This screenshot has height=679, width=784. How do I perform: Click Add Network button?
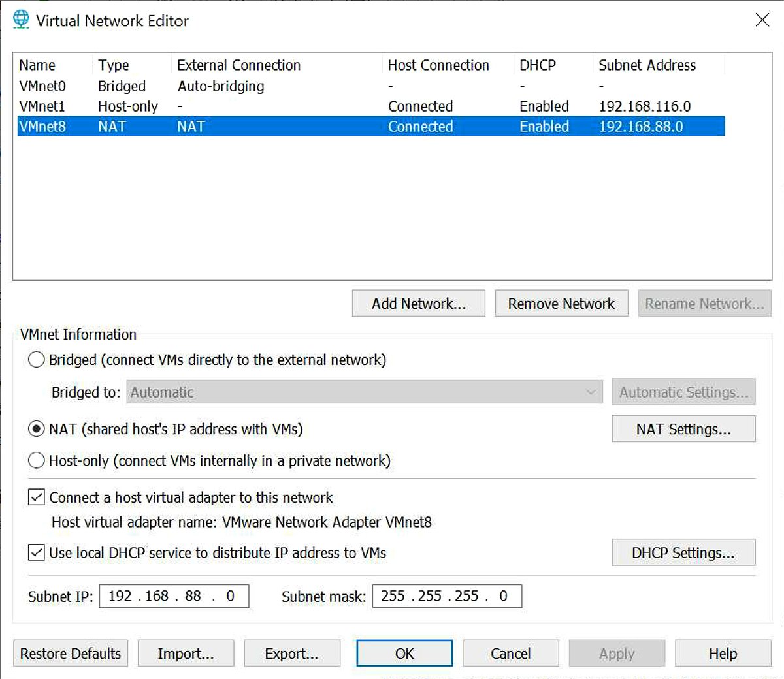(x=418, y=303)
